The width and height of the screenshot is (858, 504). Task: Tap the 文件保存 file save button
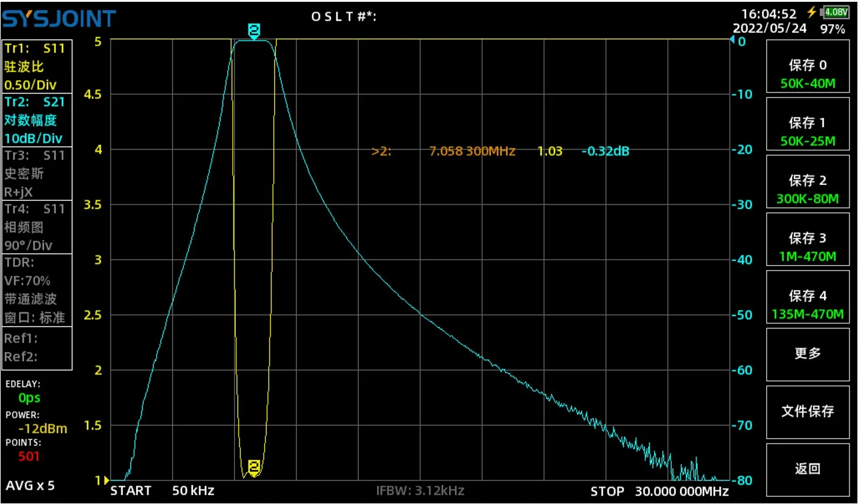tap(807, 412)
